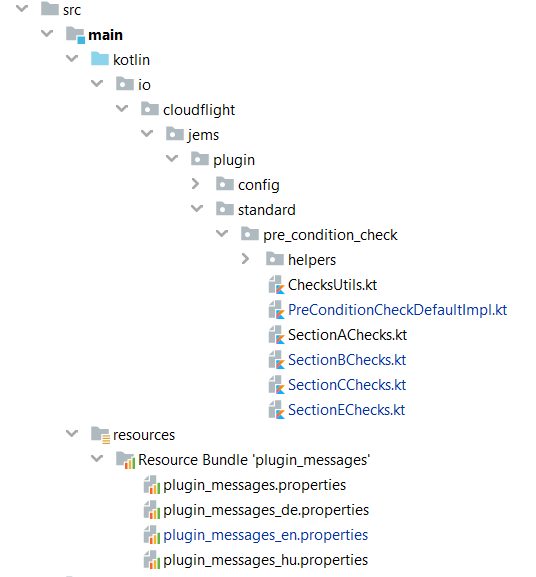Image resolution: width=536 pixels, height=577 pixels.
Task: Collapse the src directory
Action: 22,8
